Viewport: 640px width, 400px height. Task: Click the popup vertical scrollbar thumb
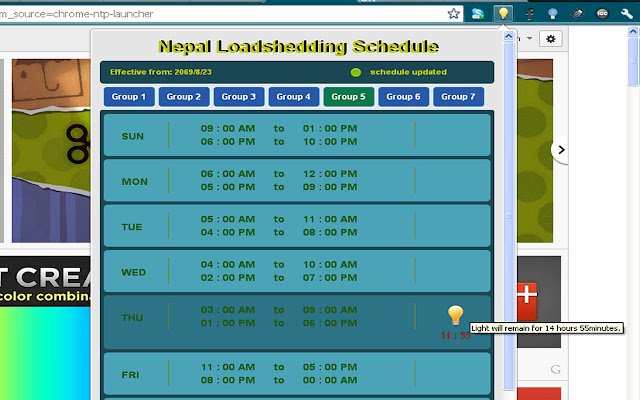[509, 216]
